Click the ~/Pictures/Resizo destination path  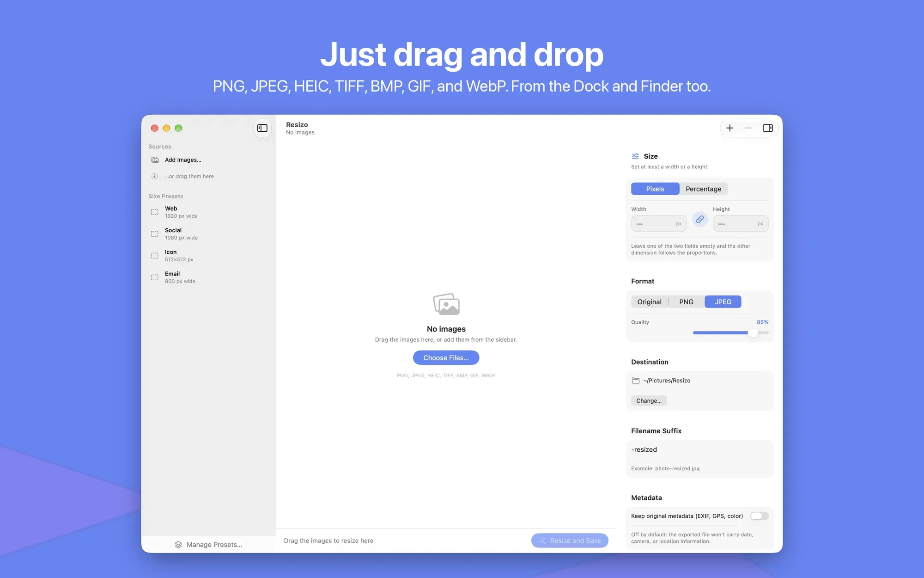667,381
